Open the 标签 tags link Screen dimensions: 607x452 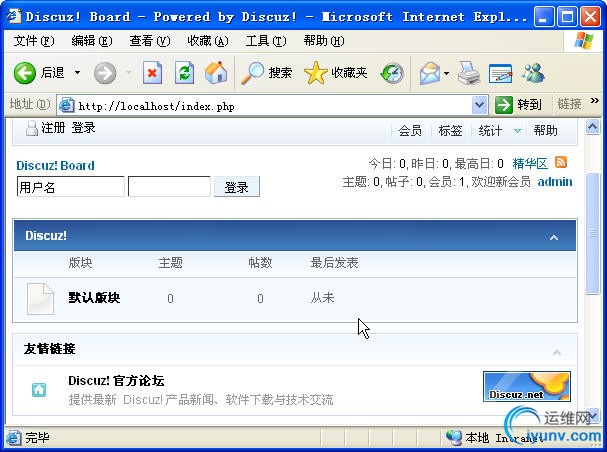coord(450,131)
